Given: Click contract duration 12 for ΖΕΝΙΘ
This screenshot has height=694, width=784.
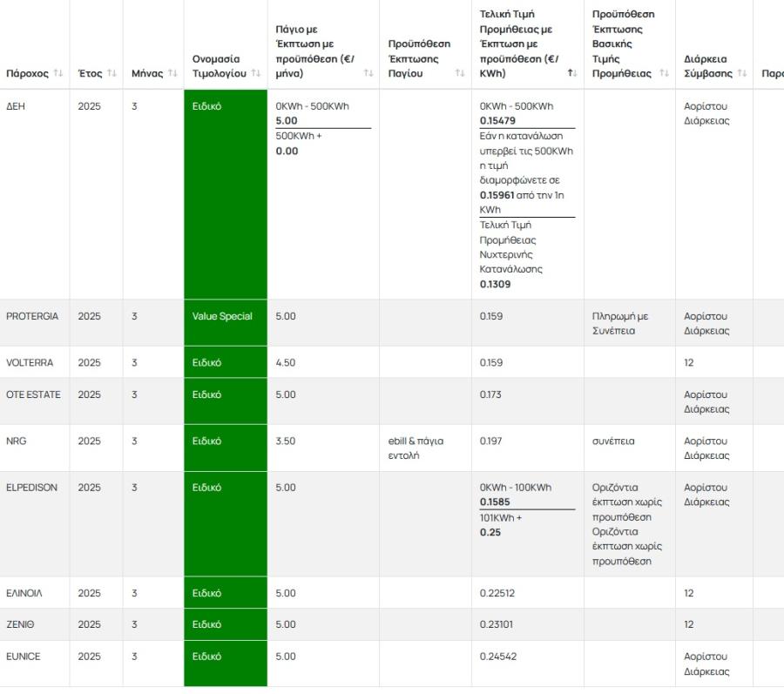Looking at the screenshot, I should coord(688,624).
